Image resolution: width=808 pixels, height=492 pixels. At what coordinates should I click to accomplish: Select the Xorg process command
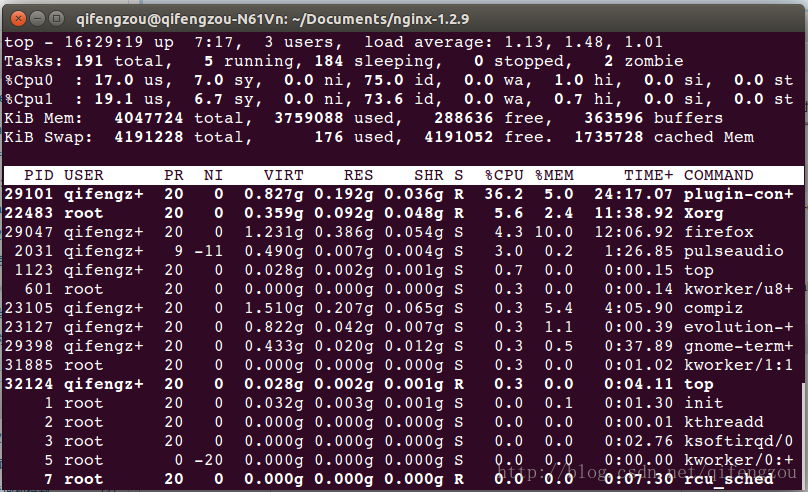(x=704, y=213)
